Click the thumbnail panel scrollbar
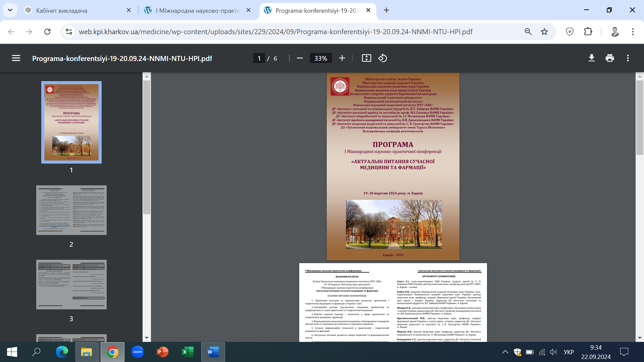This screenshot has width=644, height=362. pos(147,147)
